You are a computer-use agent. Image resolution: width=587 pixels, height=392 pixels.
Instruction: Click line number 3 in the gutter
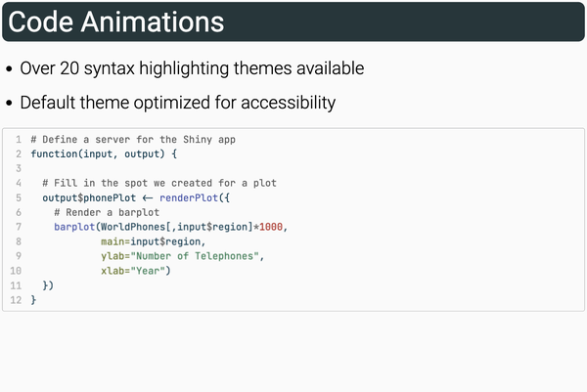click(18, 168)
